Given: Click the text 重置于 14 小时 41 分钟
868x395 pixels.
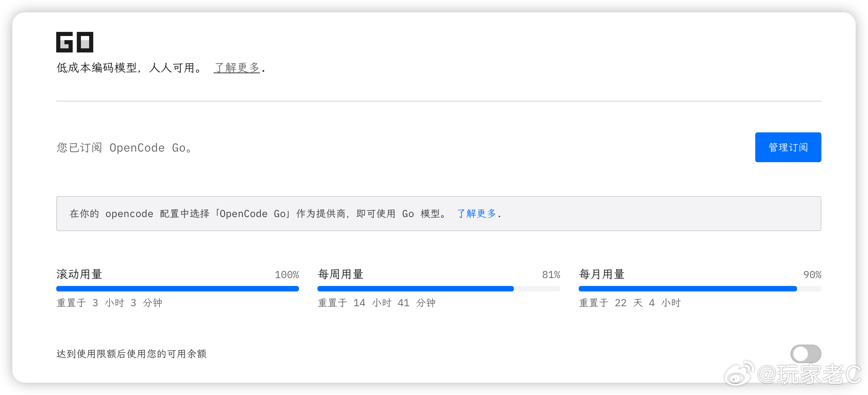Looking at the screenshot, I should [x=376, y=303].
